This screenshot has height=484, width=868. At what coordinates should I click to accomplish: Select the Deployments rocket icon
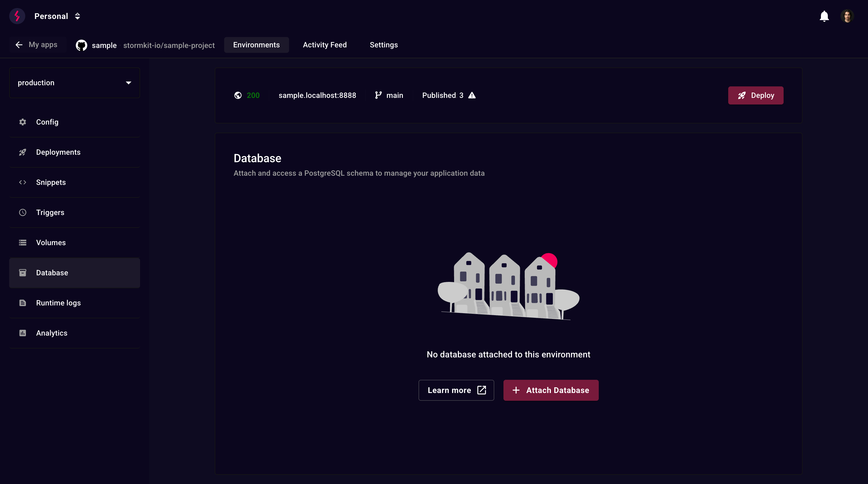tap(23, 152)
